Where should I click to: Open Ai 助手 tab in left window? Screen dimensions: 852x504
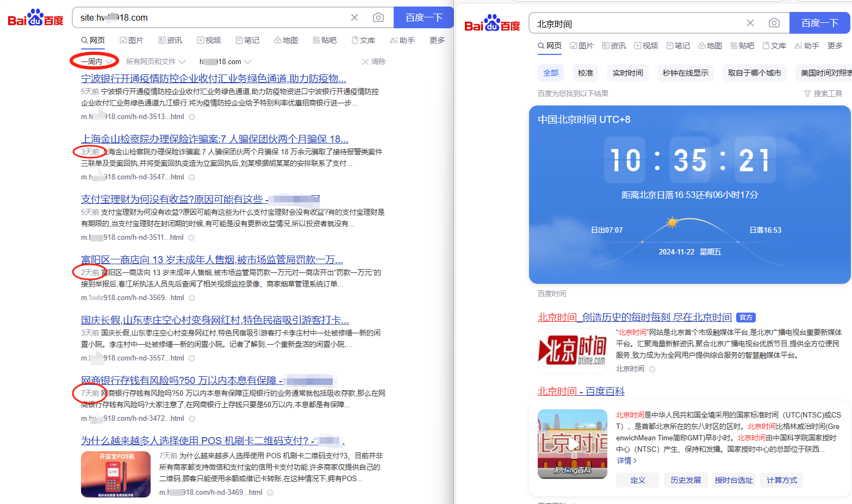coord(402,40)
